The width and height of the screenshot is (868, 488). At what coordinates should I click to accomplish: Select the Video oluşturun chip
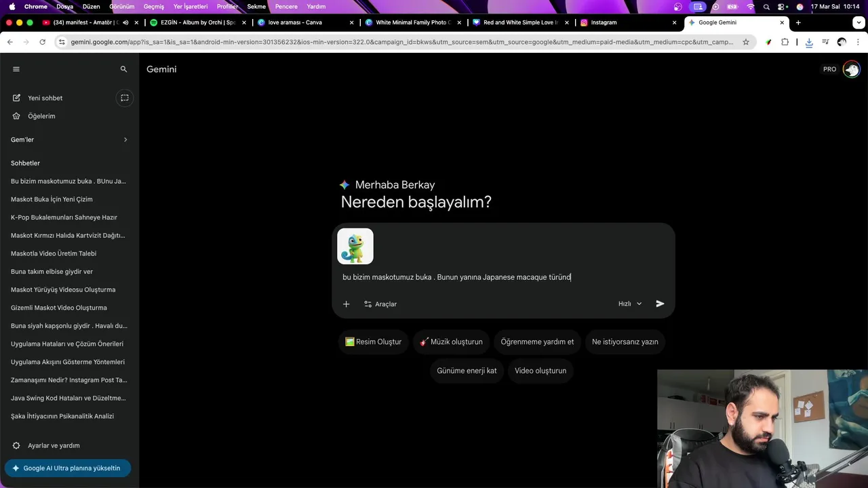(x=540, y=371)
